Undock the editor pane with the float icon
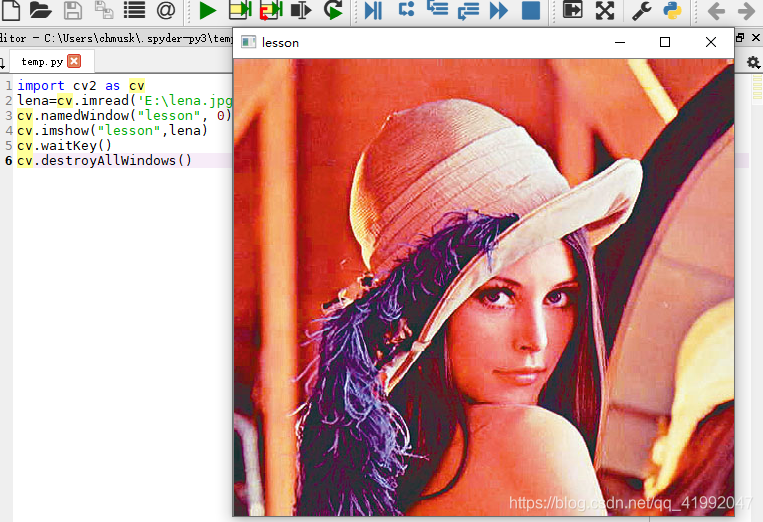 tap(740, 37)
